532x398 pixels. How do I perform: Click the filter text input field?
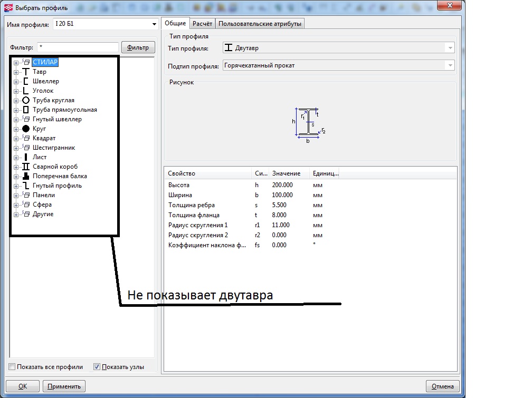click(78, 47)
